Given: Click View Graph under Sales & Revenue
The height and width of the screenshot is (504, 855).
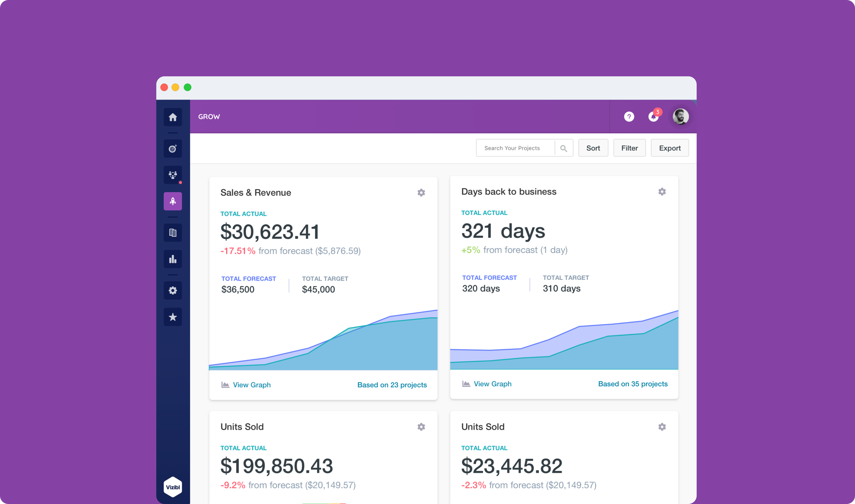Looking at the screenshot, I should click(251, 385).
